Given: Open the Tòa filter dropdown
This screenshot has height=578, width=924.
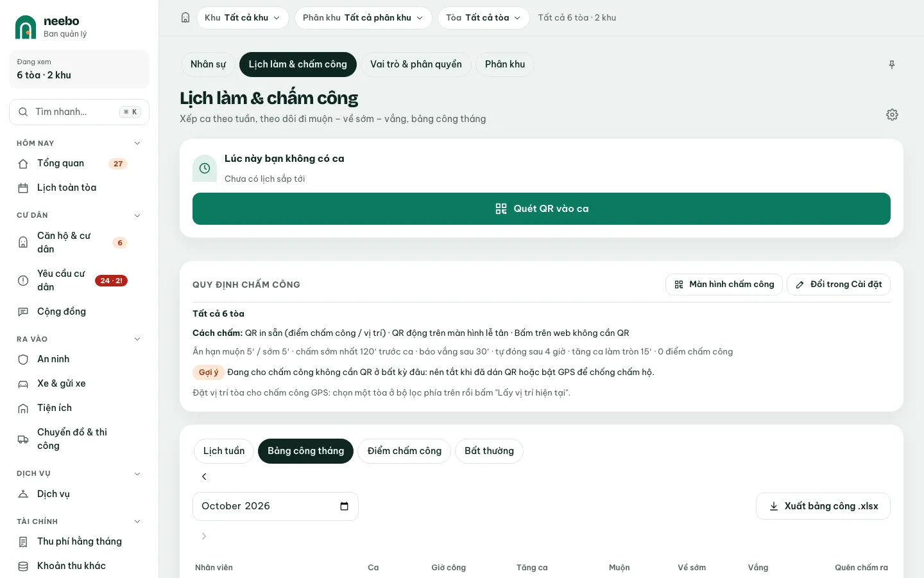Looking at the screenshot, I should coord(484,18).
